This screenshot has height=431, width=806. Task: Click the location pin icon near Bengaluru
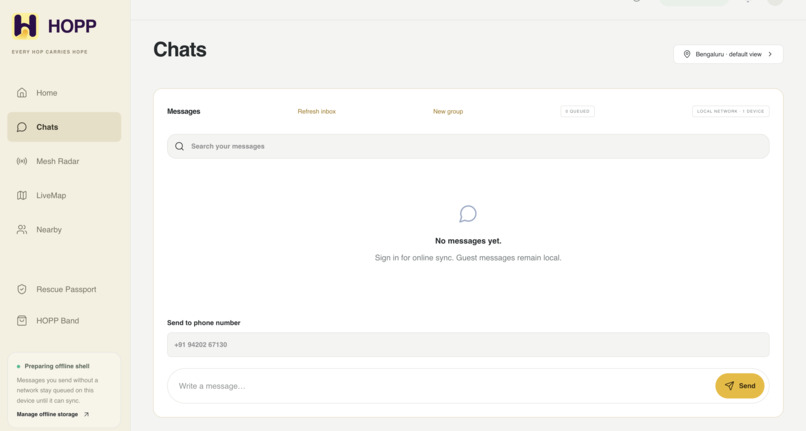[687, 54]
